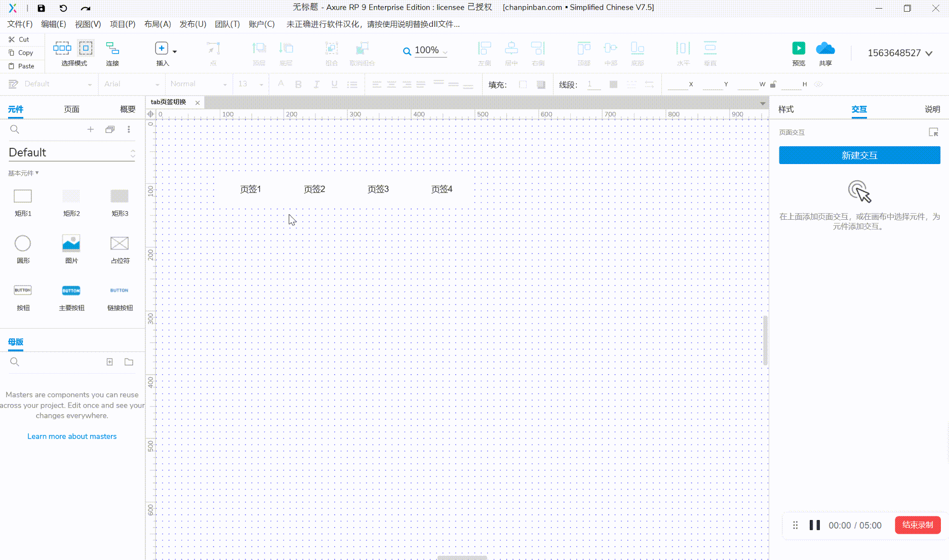Open the Default library selector dropdown
The width and height of the screenshot is (949, 560).
click(72, 152)
